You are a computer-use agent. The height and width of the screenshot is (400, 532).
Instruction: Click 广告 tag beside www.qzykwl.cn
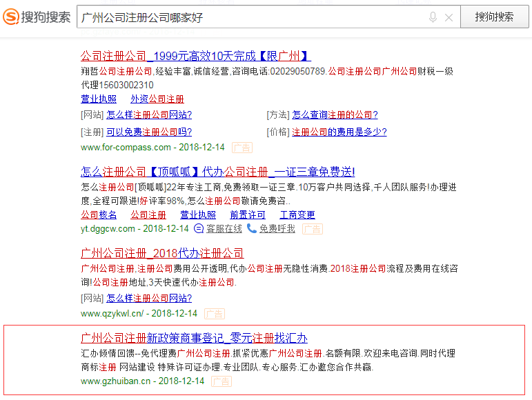coord(215,314)
